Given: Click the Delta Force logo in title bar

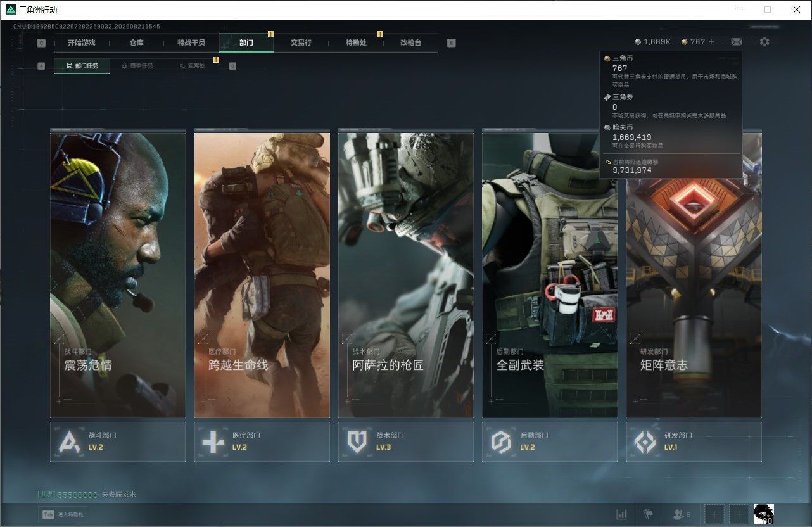Looking at the screenshot, I should pos(10,10).
